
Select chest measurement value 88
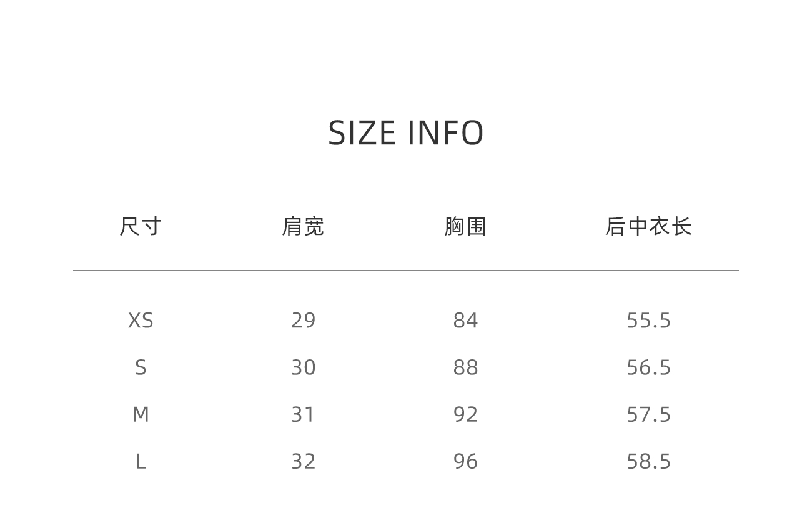click(x=465, y=367)
